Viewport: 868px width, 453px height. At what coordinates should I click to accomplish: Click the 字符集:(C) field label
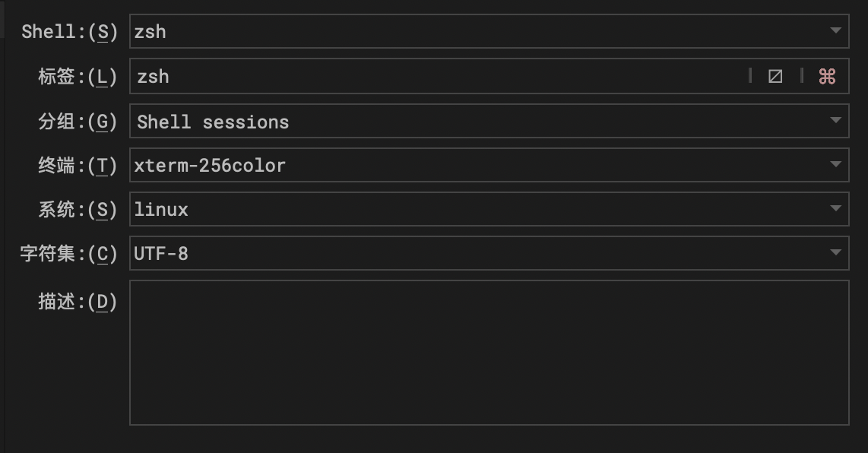click(x=69, y=253)
